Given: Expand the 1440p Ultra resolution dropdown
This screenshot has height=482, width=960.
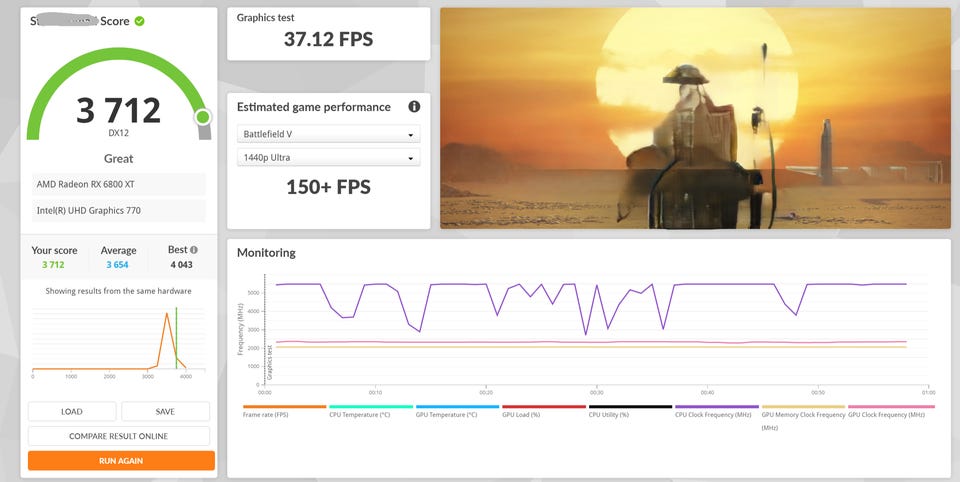Looking at the screenshot, I should coord(328,158).
